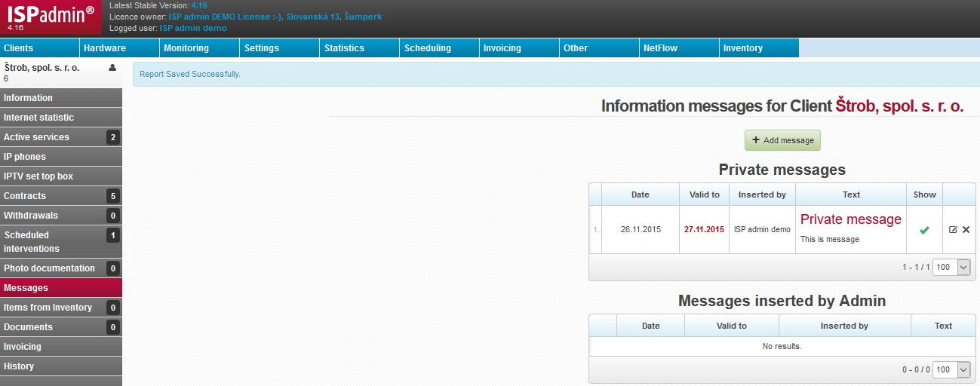Toggle the green Show checkmark for Private message

point(924,230)
